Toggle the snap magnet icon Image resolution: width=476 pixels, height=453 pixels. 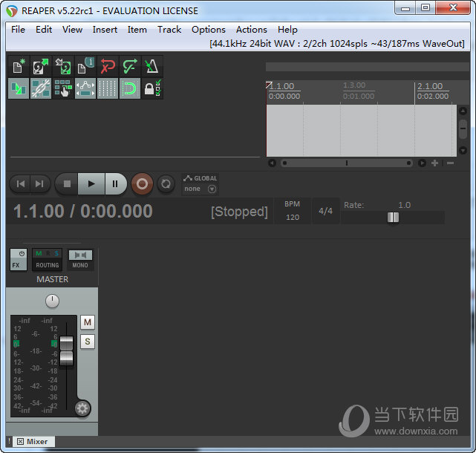pyautogui.click(x=130, y=88)
